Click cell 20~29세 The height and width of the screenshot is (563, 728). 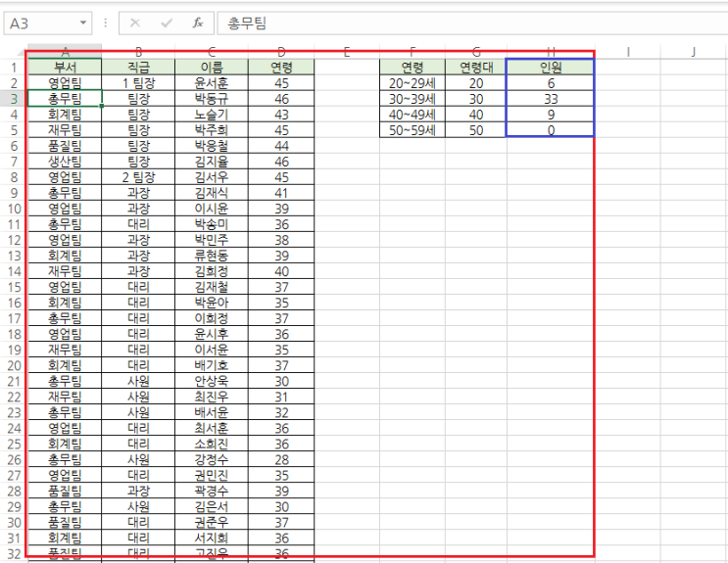pyautogui.click(x=413, y=83)
